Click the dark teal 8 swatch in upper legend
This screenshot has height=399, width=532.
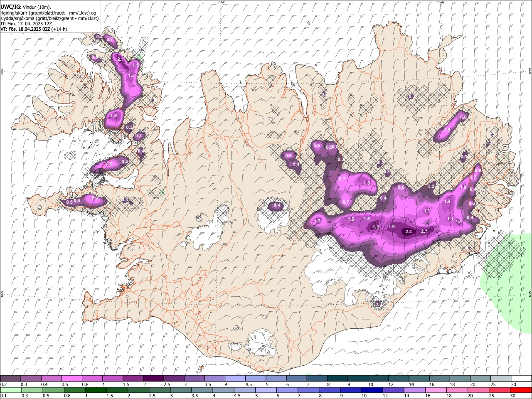pos(337,378)
